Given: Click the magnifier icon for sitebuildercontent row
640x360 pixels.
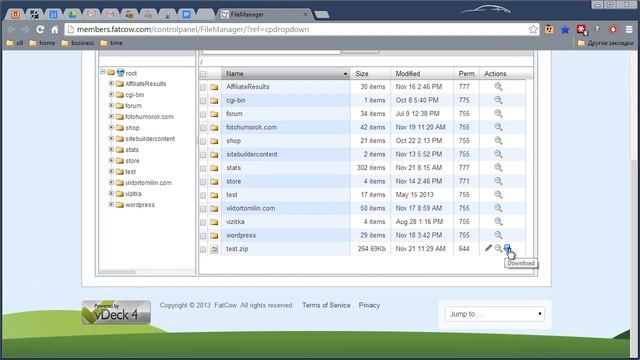Looking at the screenshot, I should coord(498,154).
